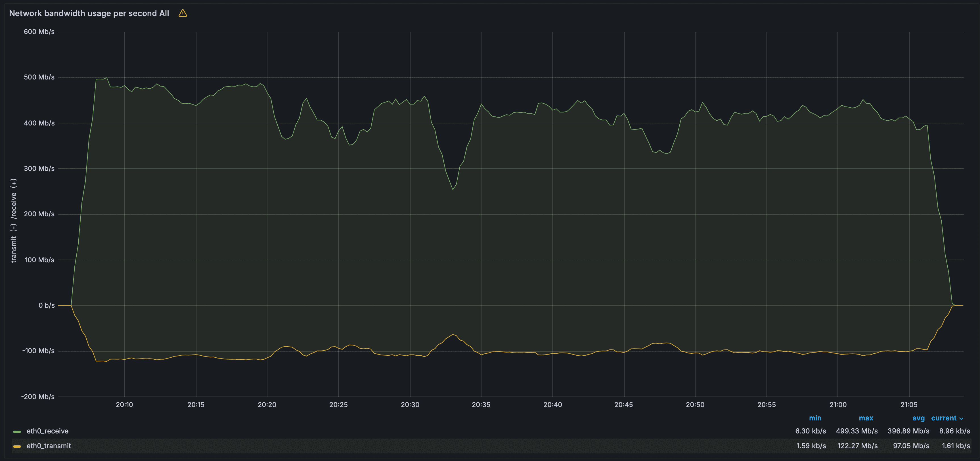Toggle the eth0_receive series in the legend

(48, 431)
